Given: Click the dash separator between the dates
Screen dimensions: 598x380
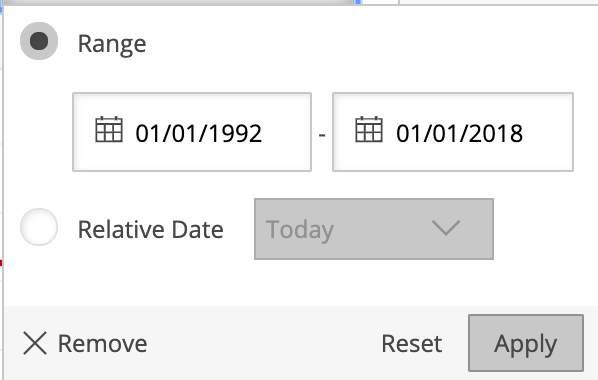Looking at the screenshot, I should click(322, 135).
